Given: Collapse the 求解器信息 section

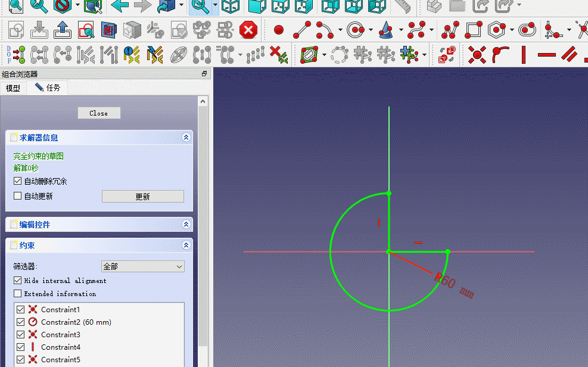Looking at the screenshot, I should click(x=186, y=138).
